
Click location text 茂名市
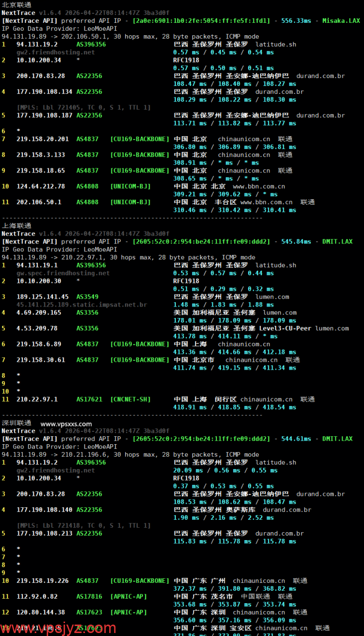pyautogui.click(x=222, y=596)
